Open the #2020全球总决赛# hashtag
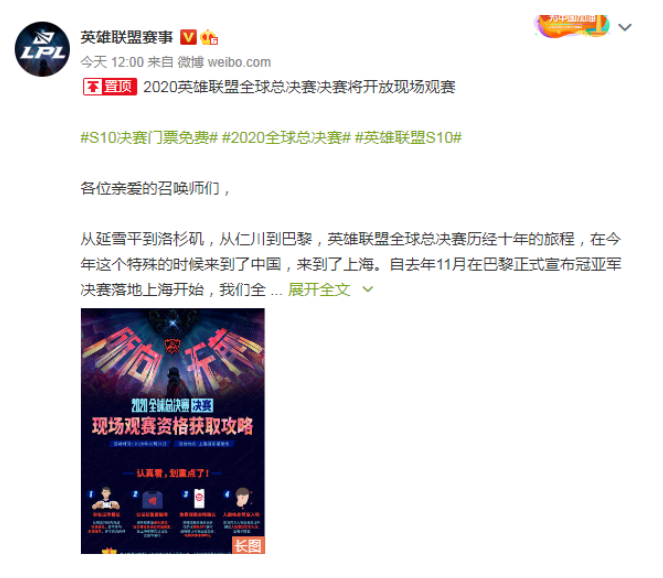The width and height of the screenshot is (663, 578). pyautogui.click(x=286, y=138)
